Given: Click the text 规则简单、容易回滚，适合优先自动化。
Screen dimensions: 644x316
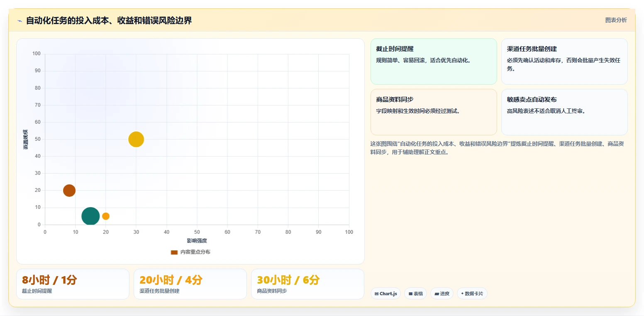Looking at the screenshot, I should 423,60.
